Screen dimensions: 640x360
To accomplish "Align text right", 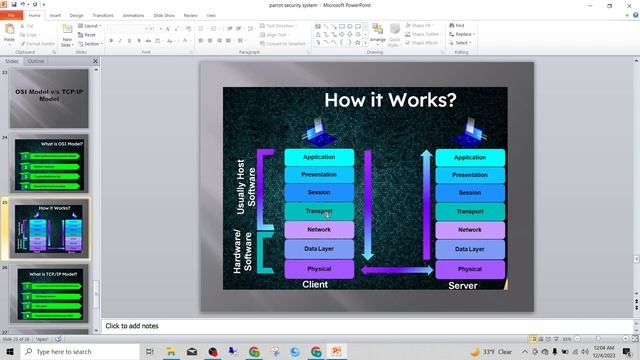I will [219, 41].
